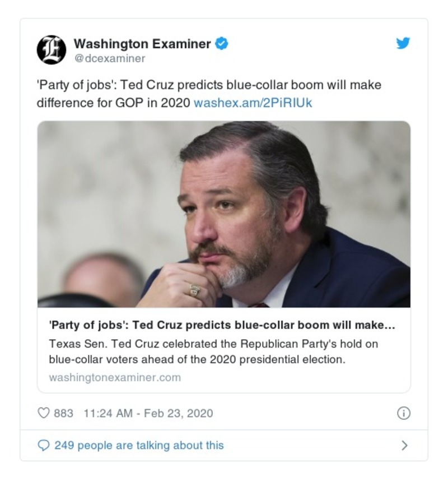Open the Washington Examiner account name
Viewport: 448px width, 481px height.
(142, 44)
